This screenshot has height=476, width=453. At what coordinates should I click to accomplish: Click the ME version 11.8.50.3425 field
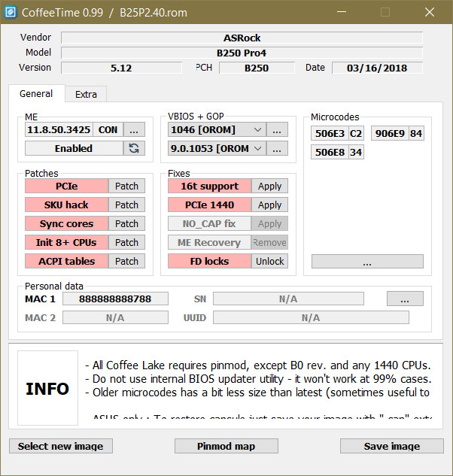pyautogui.click(x=59, y=130)
